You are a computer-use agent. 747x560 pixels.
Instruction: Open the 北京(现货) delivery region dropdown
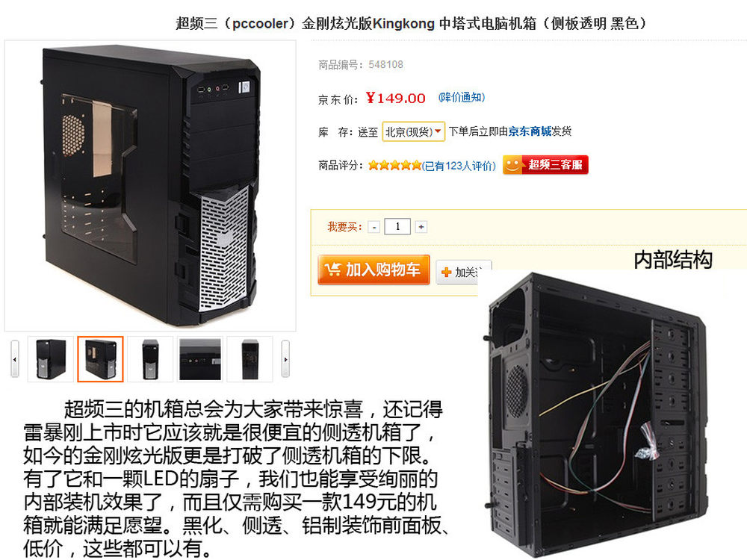tap(414, 132)
